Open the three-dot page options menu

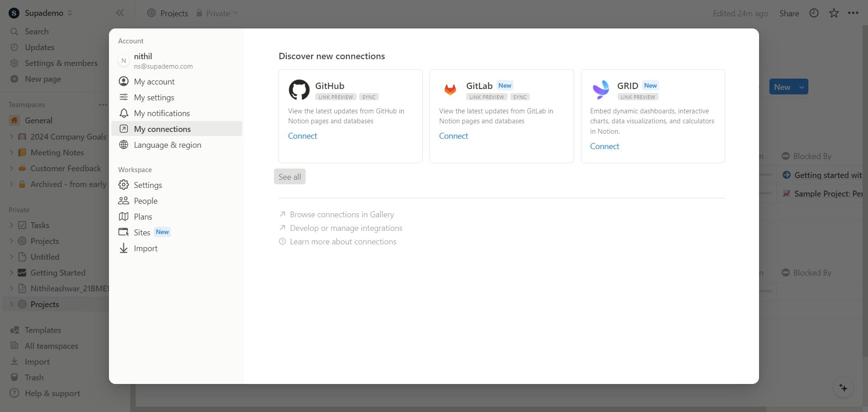tap(853, 13)
